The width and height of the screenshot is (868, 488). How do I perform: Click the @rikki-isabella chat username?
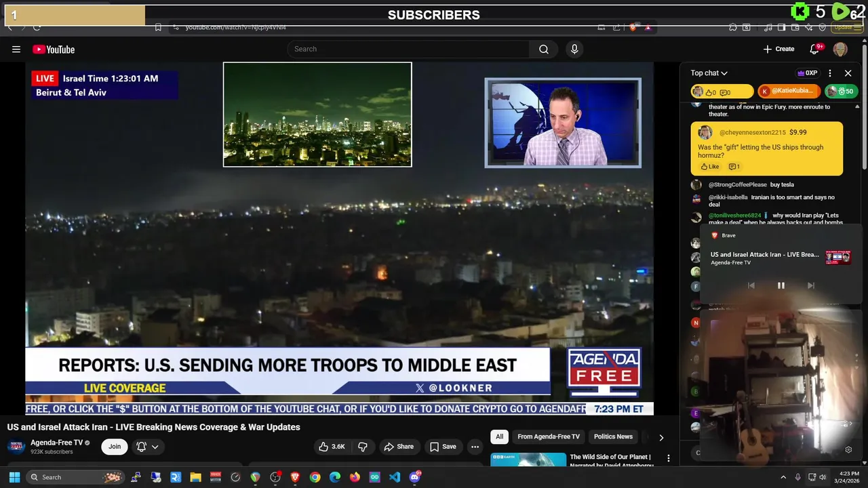point(728,197)
